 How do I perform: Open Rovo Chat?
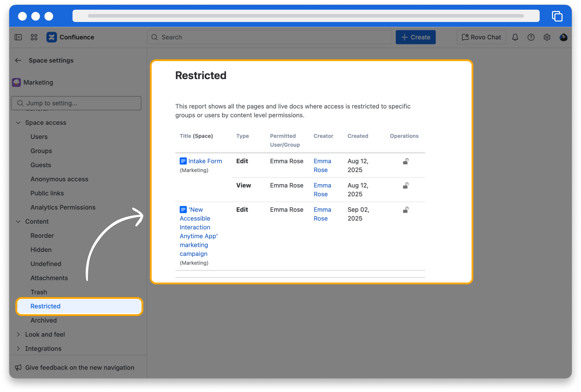(481, 37)
